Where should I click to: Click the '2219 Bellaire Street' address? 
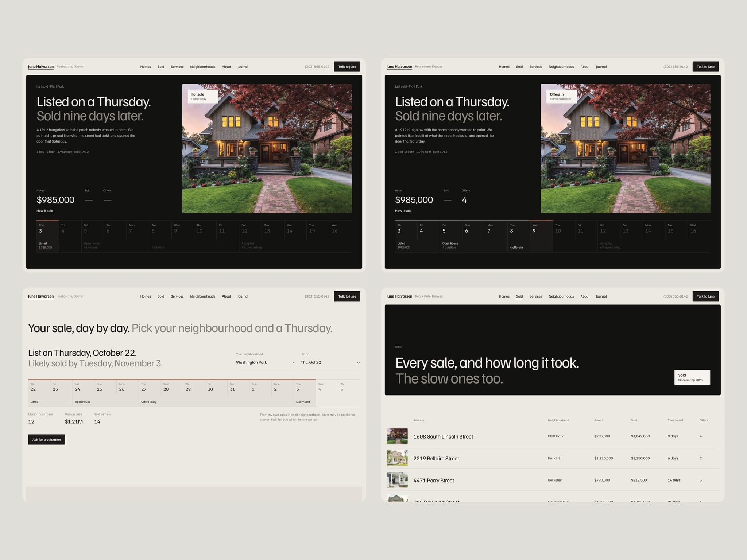pos(436,458)
